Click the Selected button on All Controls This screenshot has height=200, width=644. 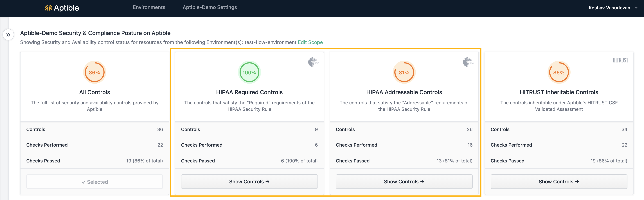(94, 182)
